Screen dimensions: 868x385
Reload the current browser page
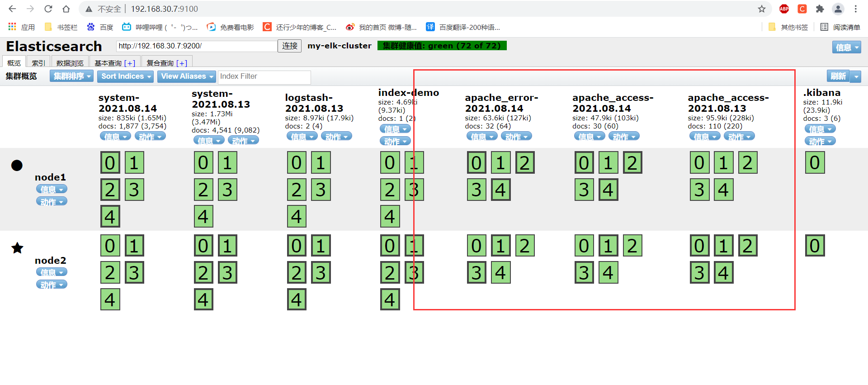(48, 9)
